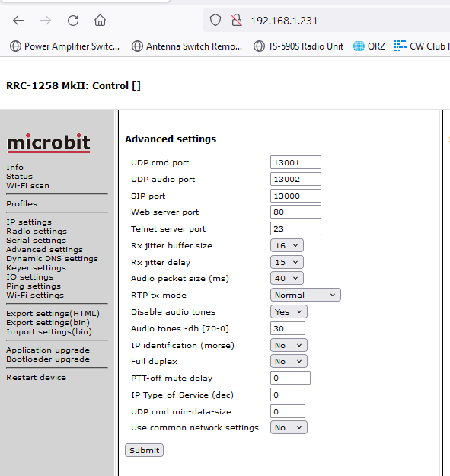450x476 pixels.
Task: Open Advanced settings in the sidebar
Action: (44, 249)
